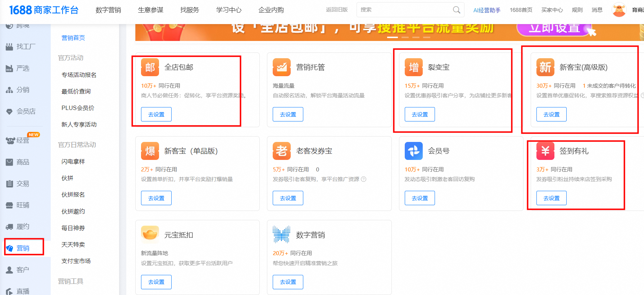The width and height of the screenshot is (644, 295).
Task: Open 营销 in the left sidebar
Action: (23, 248)
